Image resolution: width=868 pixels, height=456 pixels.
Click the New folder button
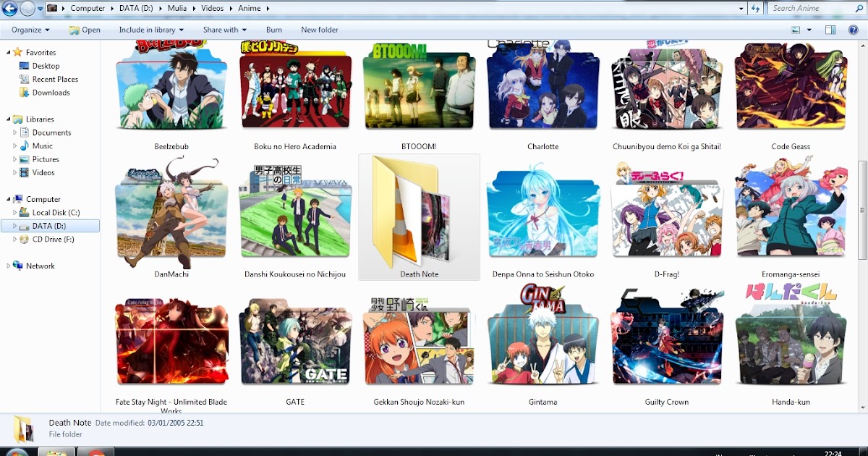(319, 30)
